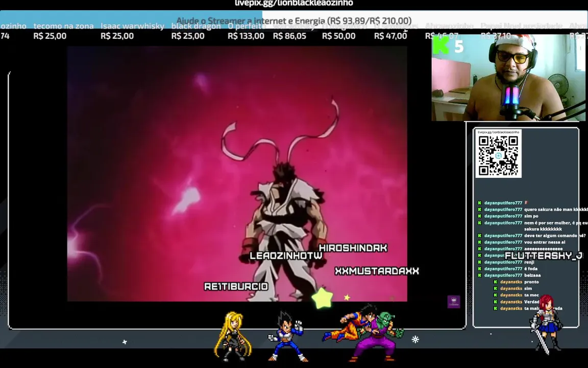The height and width of the screenshot is (368, 588).
Task: Click donor name 'O perfeito'
Action: [247, 26]
